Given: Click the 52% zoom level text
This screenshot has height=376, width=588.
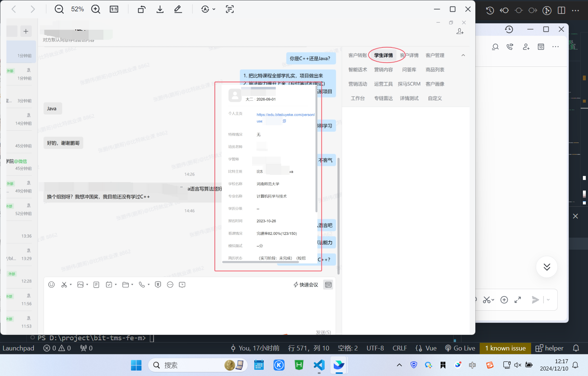Looking at the screenshot, I should tap(77, 9).
